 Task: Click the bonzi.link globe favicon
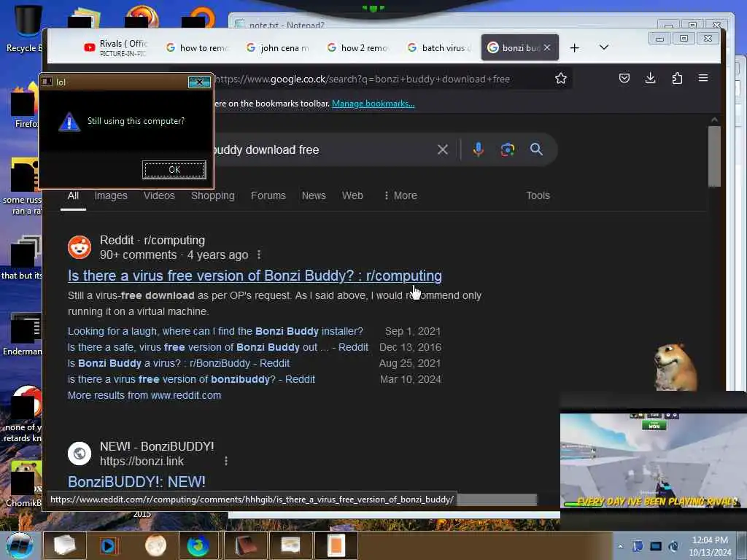(80, 454)
